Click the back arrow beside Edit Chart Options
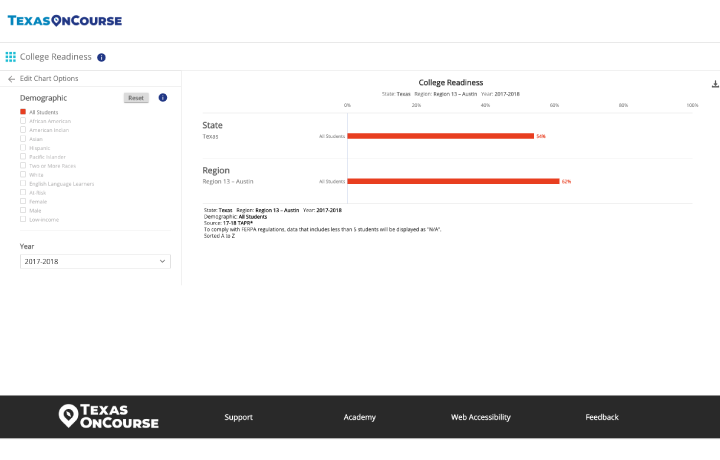Image resolution: width=720 pixels, height=460 pixels. click(11, 79)
